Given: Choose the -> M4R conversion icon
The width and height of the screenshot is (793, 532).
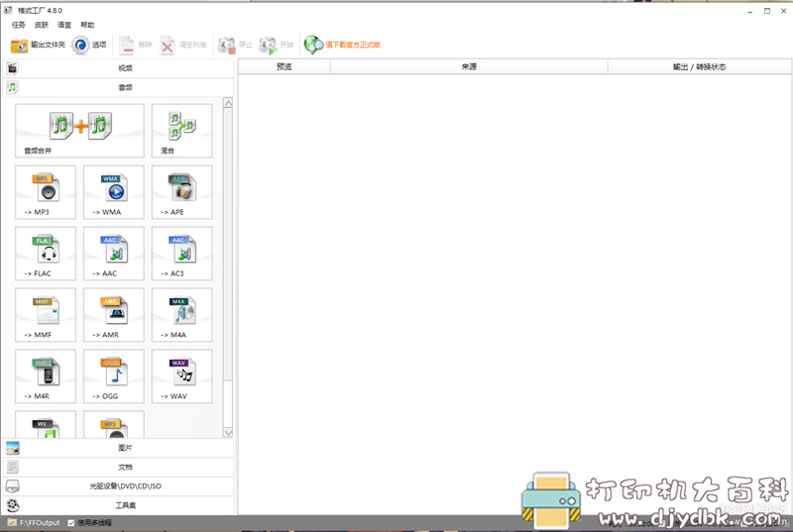Looking at the screenshot, I should tap(46, 376).
